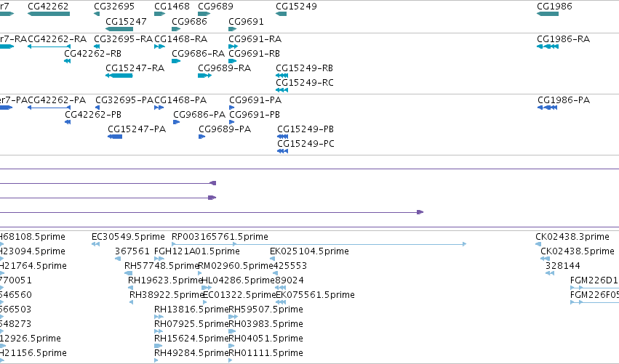Select the 425553 EST label
The width and height of the screenshot is (619, 364).
289,266
